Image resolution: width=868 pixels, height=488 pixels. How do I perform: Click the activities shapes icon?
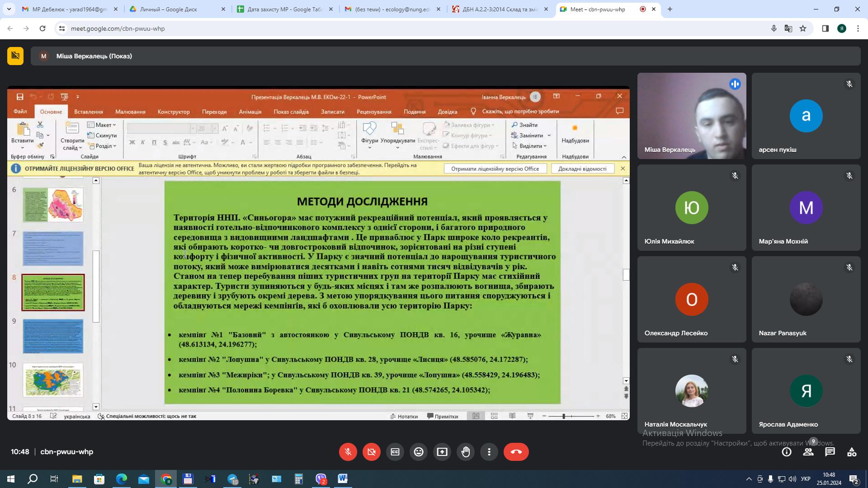pos(852,452)
